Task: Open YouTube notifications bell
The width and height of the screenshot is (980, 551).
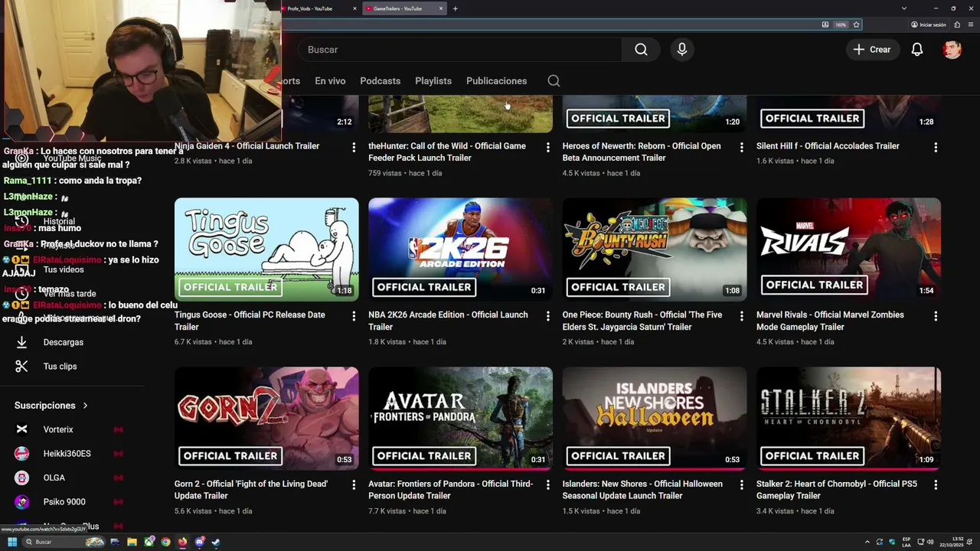Action: [x=916, y=50]
